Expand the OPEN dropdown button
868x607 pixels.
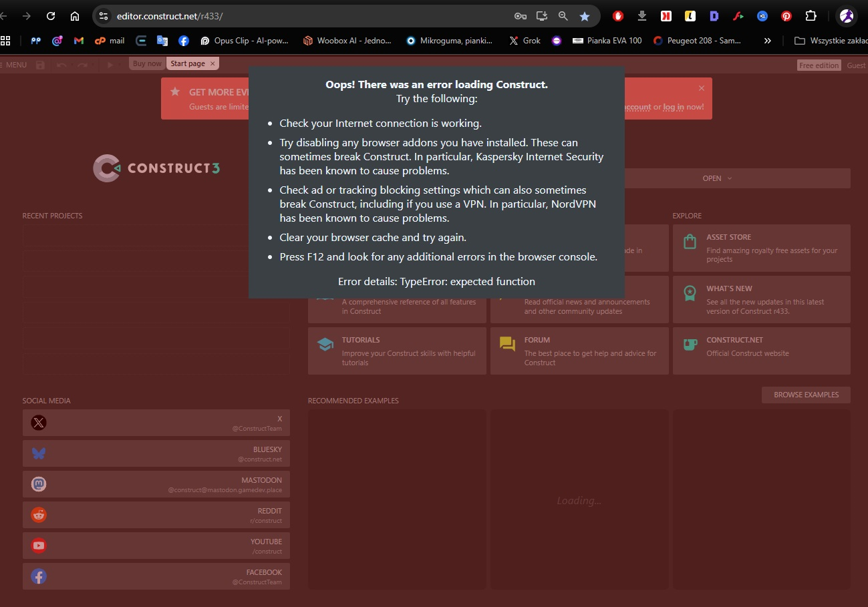pyautogui.click(x=717, y=178)
